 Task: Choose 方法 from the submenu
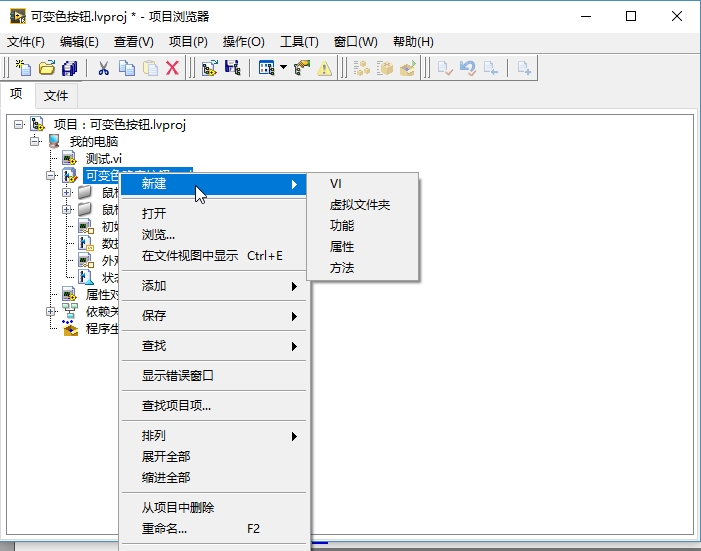[x=363, y=268]
